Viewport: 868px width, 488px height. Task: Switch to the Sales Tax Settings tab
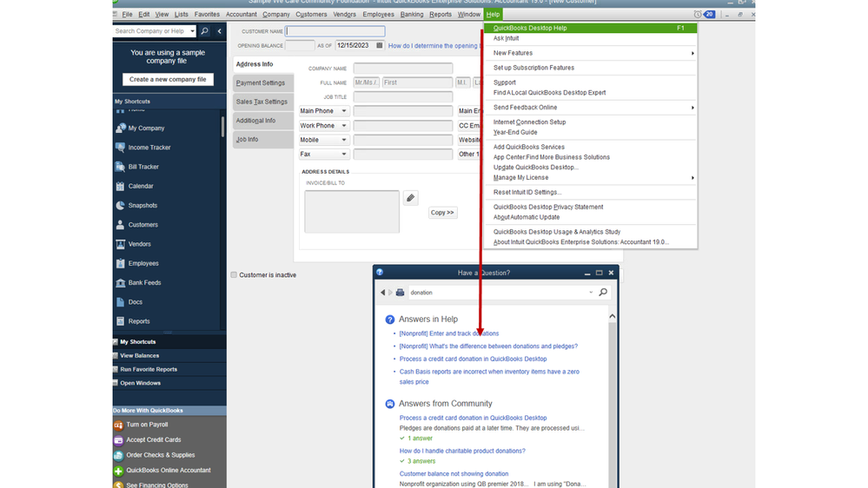263,102
